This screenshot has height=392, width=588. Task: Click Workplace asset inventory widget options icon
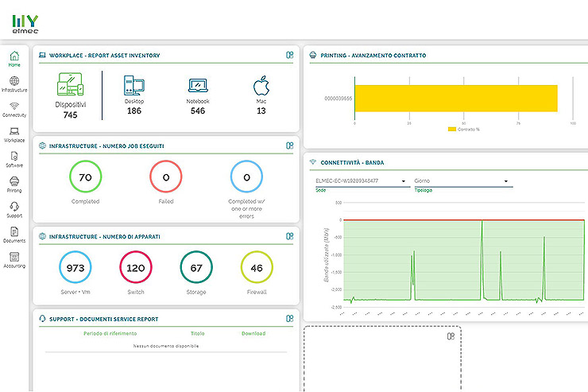click(x=290, y=56)
